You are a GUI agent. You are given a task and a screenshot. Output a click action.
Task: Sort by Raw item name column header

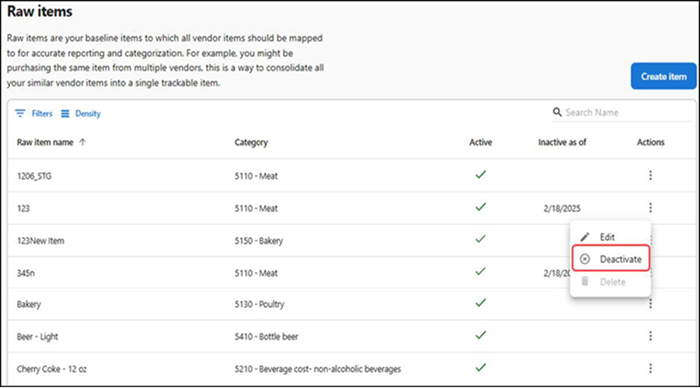(45, 142)
